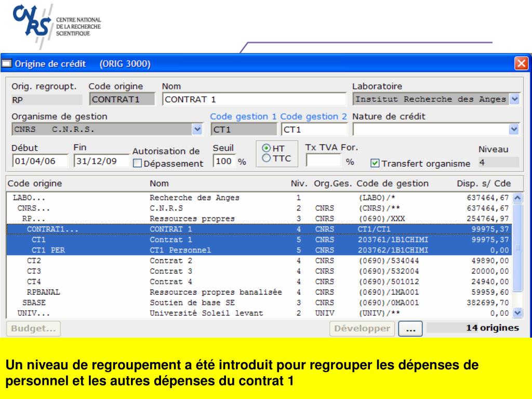Click the Code gestion 2 field
Screen dimensions: 532x399
[314, 129]
